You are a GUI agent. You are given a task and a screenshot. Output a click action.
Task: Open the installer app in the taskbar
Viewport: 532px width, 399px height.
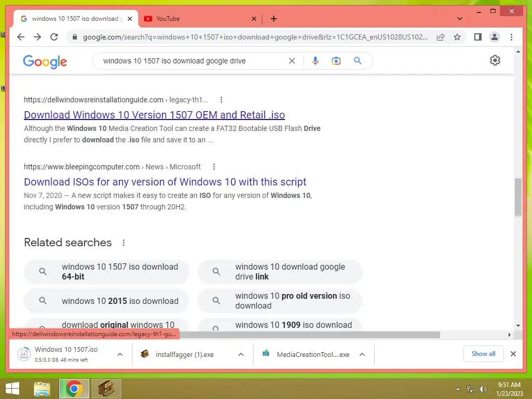tap(106, 389)
